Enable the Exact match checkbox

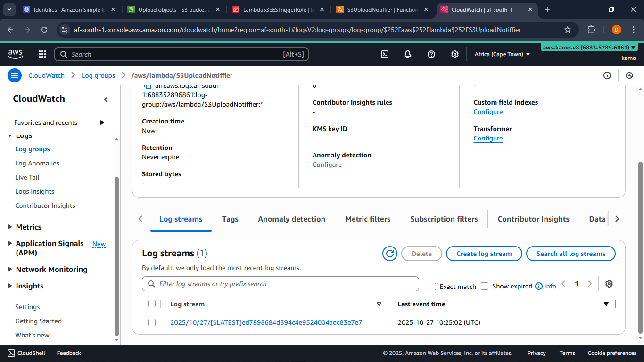click(x=432, y=286)
